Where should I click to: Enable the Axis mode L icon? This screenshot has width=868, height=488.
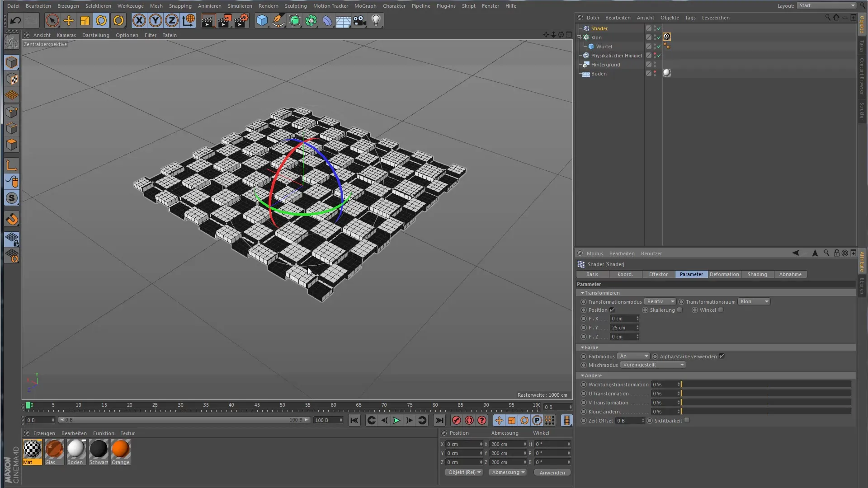(12, 165)
